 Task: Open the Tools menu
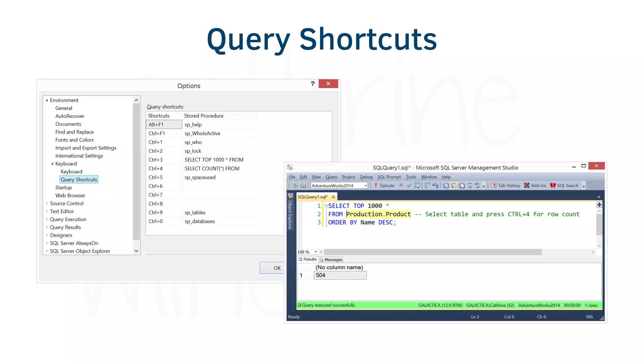click(x=411, y=177)
